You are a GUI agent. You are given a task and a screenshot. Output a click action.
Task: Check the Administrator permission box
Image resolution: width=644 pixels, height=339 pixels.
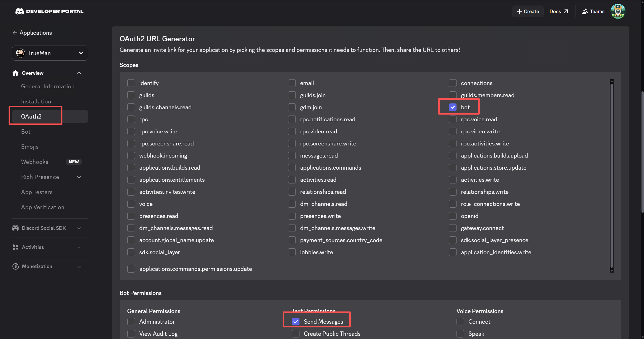[x=131, y=322]
